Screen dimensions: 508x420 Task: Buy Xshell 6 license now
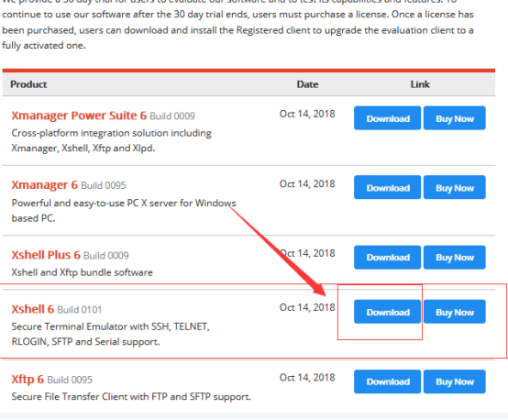coord(455,312)
